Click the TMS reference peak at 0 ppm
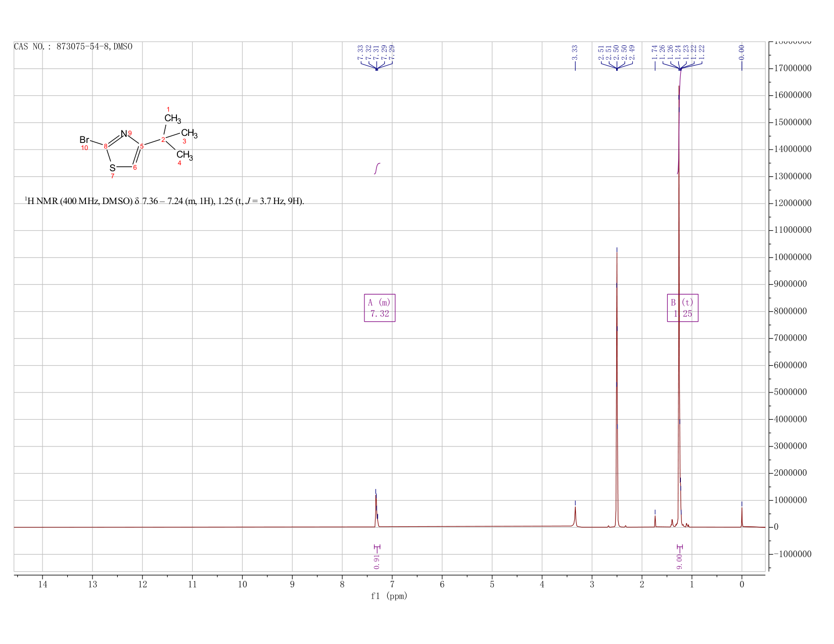Image resolution: width=834 pixels, height=644 pixels. (x=742, y=517)
